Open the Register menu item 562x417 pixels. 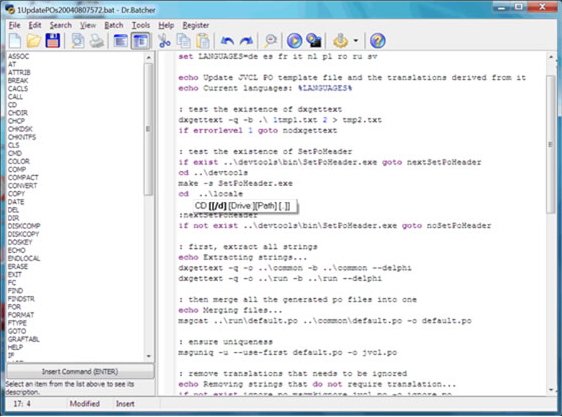tap(196, 25)
